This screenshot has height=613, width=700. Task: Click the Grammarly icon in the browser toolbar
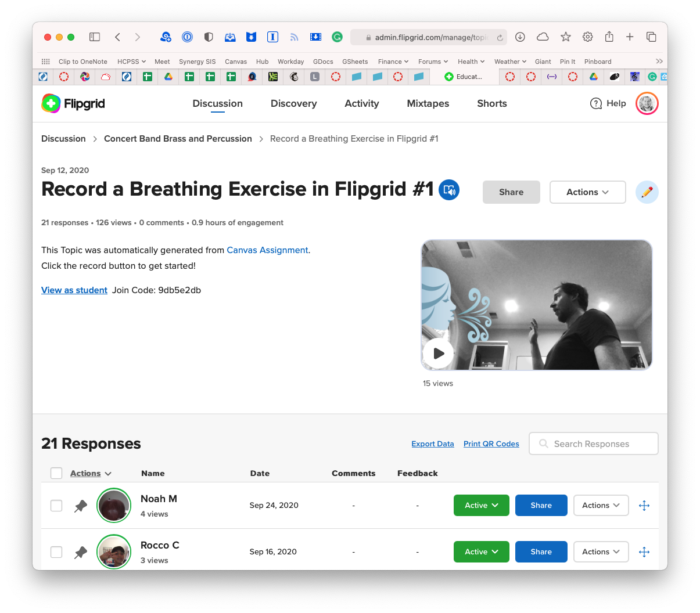pos(337,37)
